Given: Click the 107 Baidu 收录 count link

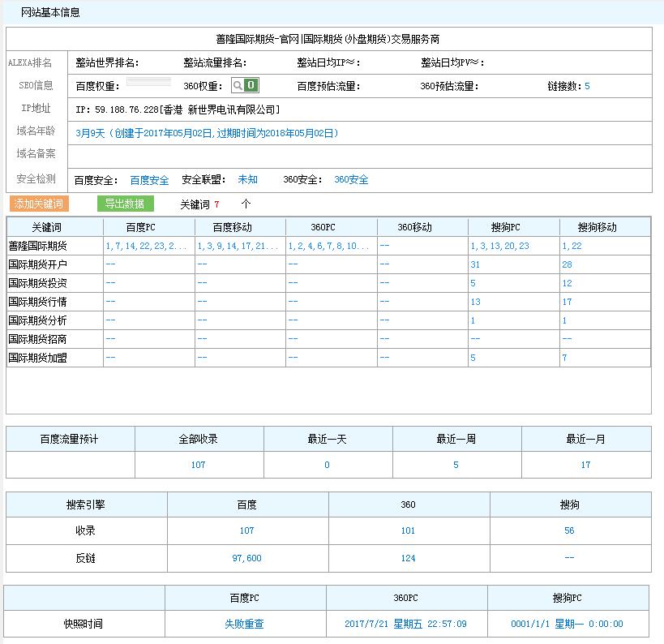Looking at the screenshot, I should [246, 530].
